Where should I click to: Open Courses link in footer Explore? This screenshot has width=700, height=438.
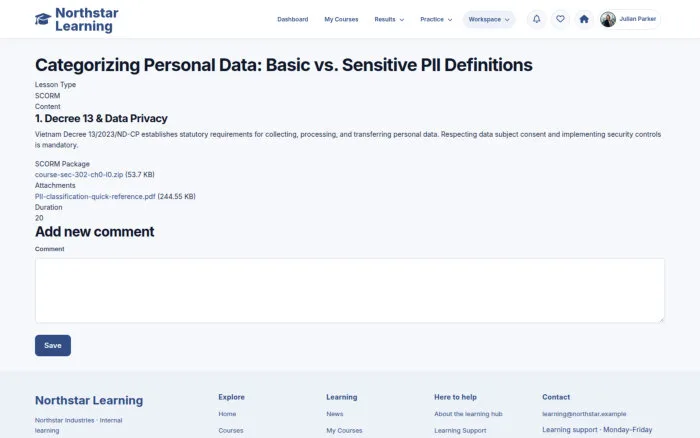(231, 430)
